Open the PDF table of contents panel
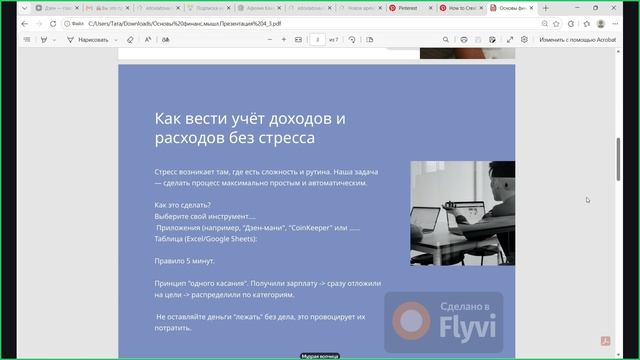Image resolution: width=640 pixels, height=360 pixels. (27, 40)
